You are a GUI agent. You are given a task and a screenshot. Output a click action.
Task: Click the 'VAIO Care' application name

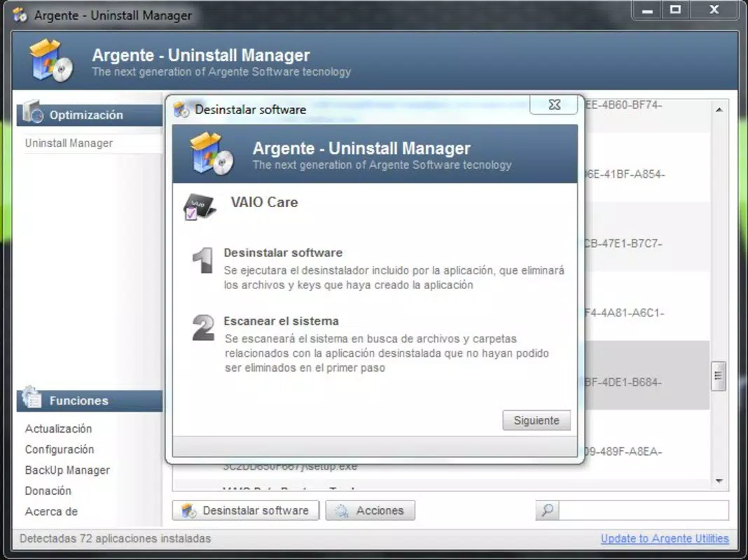pos(264,202)
